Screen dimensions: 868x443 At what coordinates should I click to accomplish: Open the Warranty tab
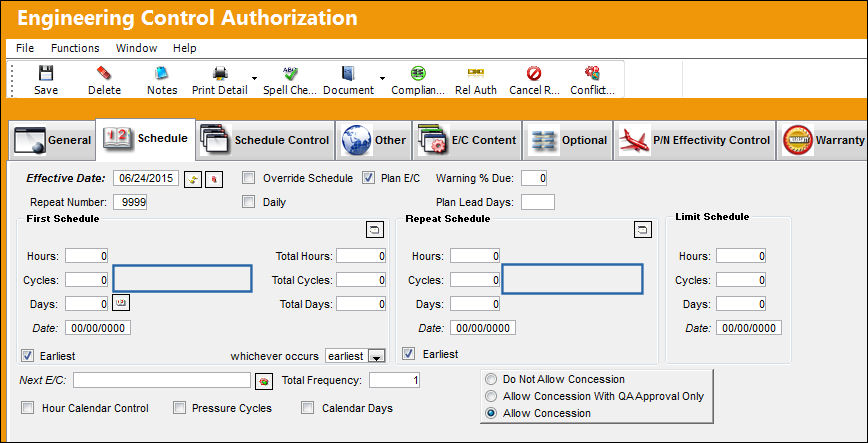coord(822,141)
